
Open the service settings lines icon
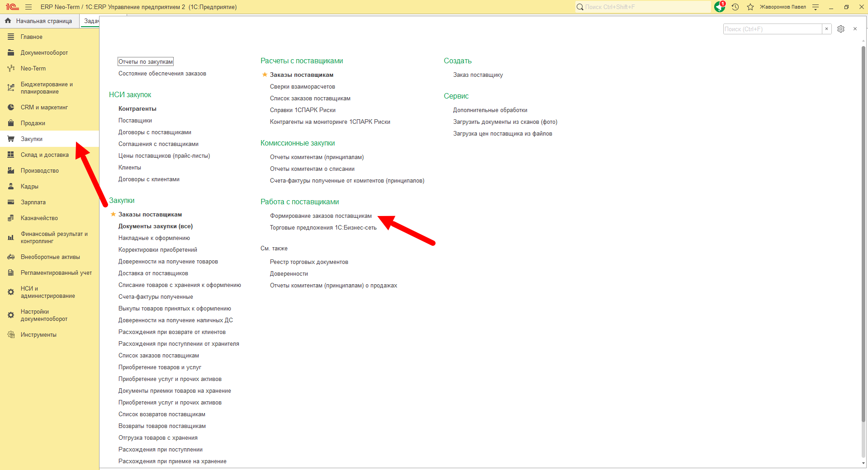coord(816,7)
